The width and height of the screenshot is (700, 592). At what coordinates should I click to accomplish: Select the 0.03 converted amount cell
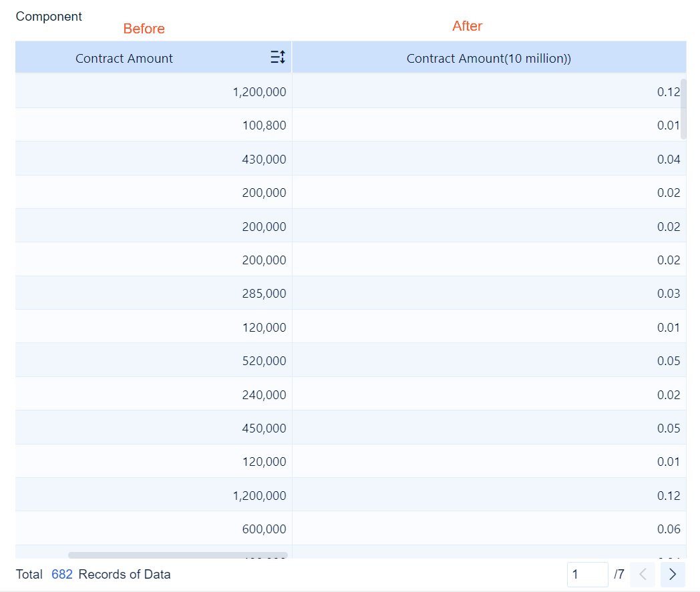[x=668, y=293]
